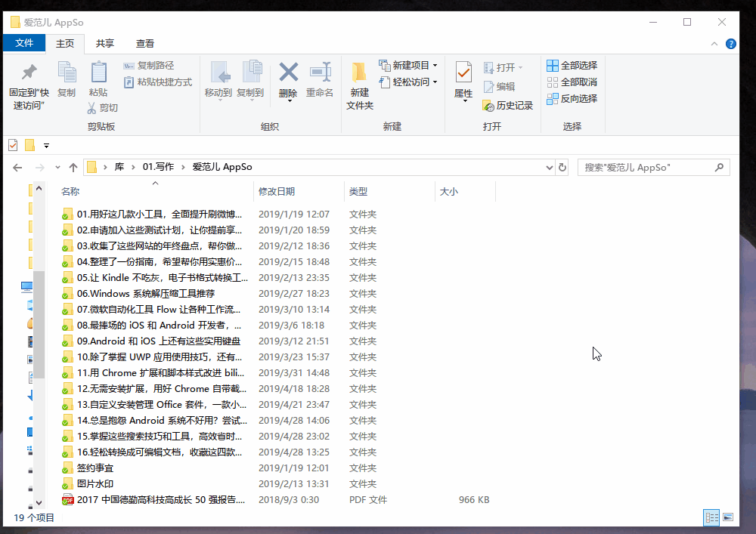Click the 移动到 move-to icon
The height and width of the screenshot is (534, 756).
pos(220,73)
